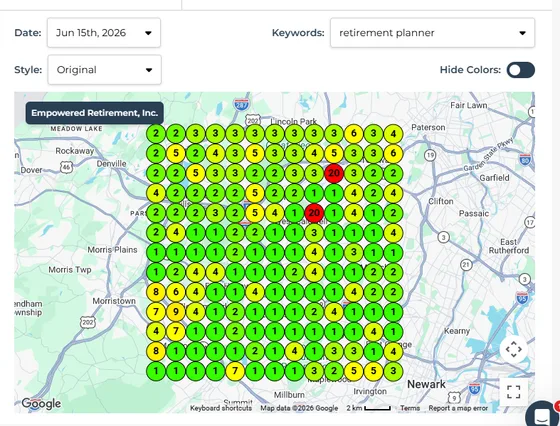560x426 pixels.
Task: Click the Passaic label on the map
Action: 474,214
